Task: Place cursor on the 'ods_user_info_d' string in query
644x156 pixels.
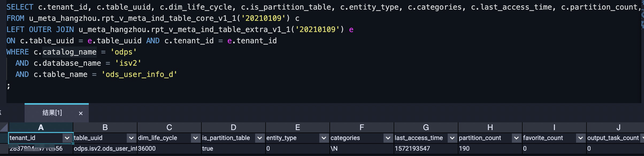Action: click(139, 75)
